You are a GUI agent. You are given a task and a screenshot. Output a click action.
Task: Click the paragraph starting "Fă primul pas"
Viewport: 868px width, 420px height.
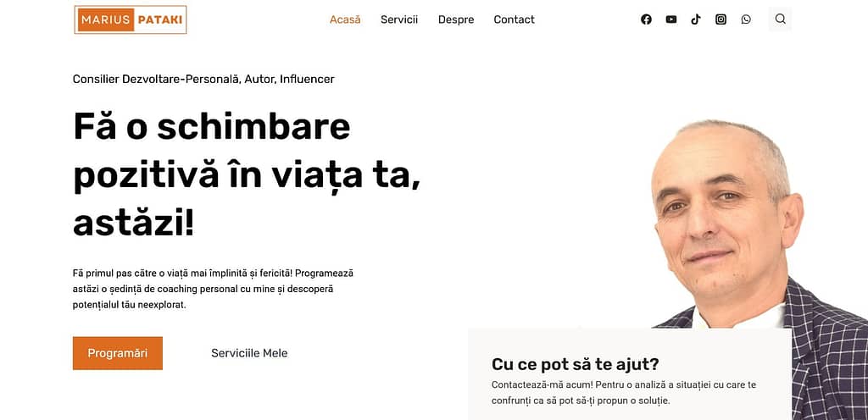click(x=213, y=289)
